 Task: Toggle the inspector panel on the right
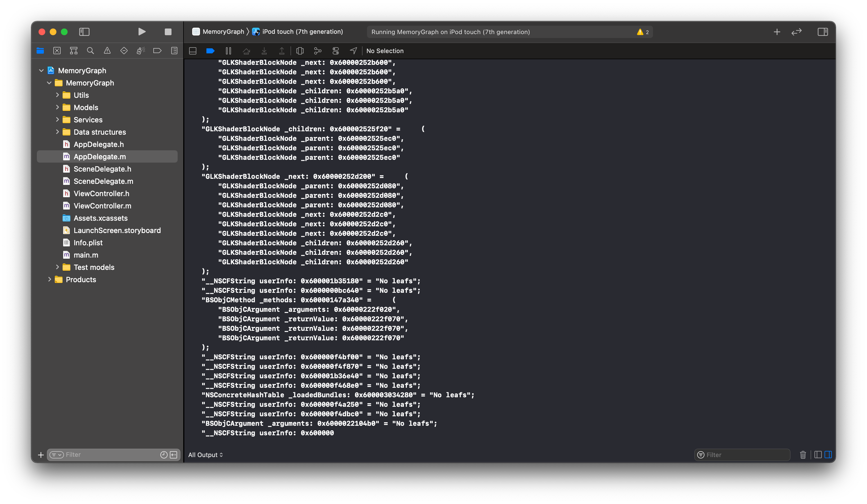click(823, 32)
